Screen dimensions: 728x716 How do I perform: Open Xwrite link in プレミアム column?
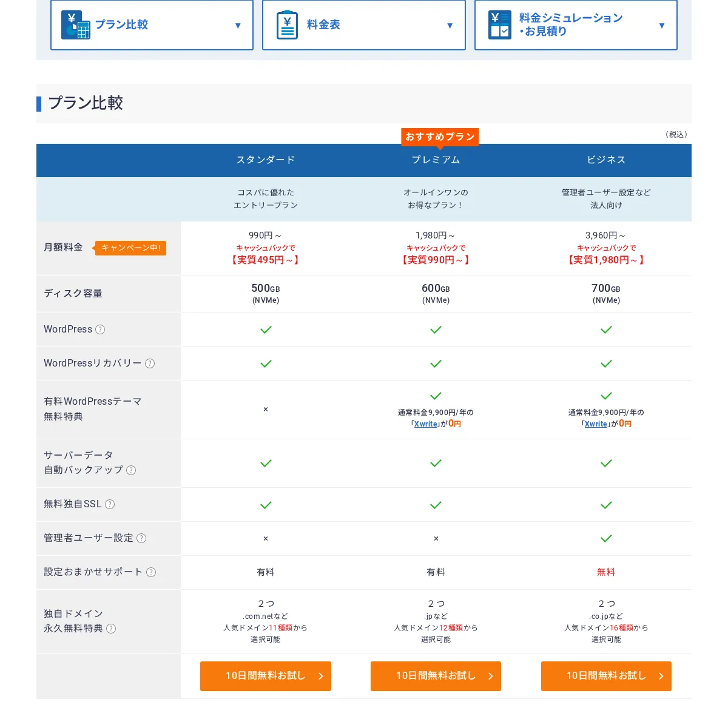426,424
